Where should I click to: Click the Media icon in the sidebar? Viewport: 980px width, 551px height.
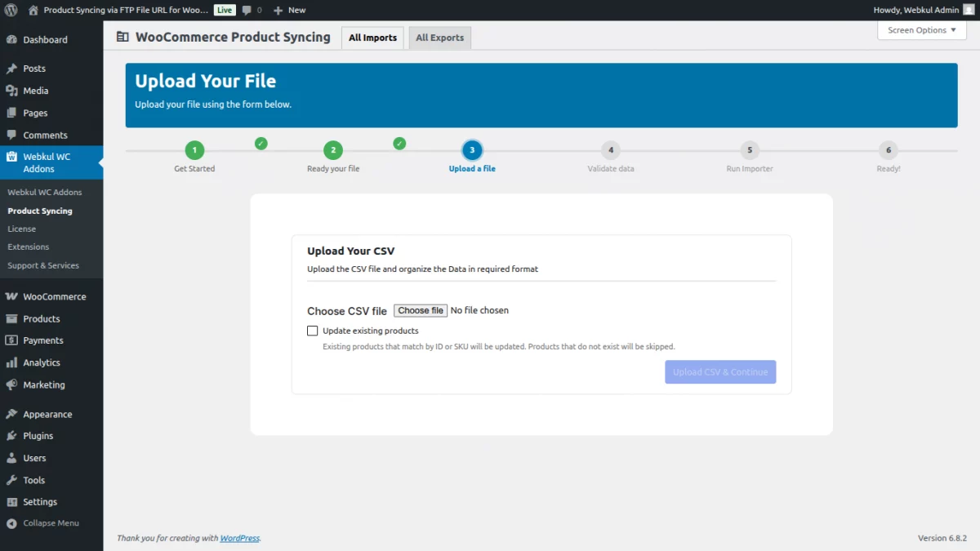click(x=11, y=91)
